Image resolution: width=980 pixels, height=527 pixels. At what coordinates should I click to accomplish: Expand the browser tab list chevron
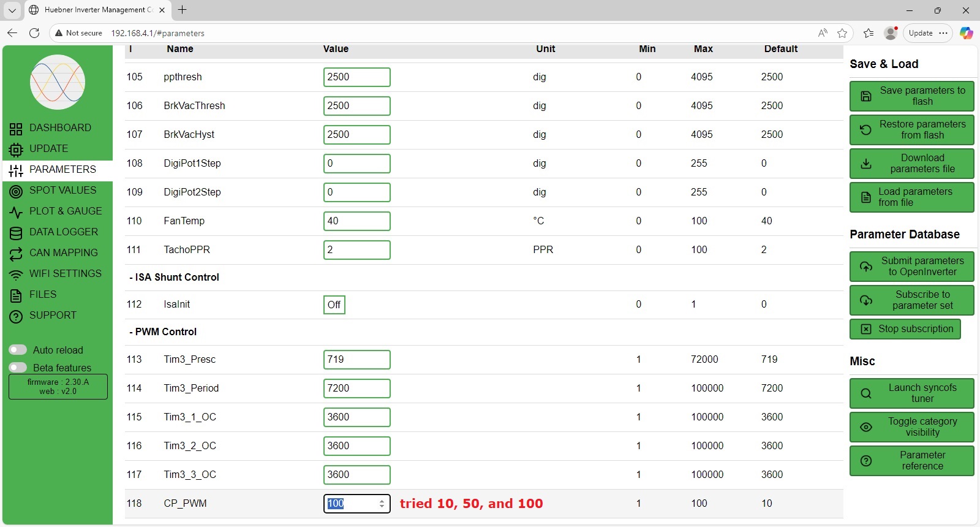click(x=12, y=10)
